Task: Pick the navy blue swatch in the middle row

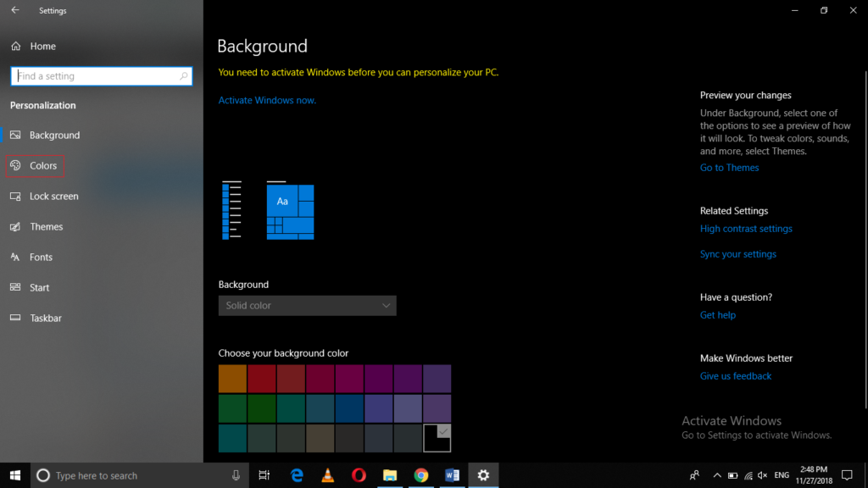Action: [349, 408]
